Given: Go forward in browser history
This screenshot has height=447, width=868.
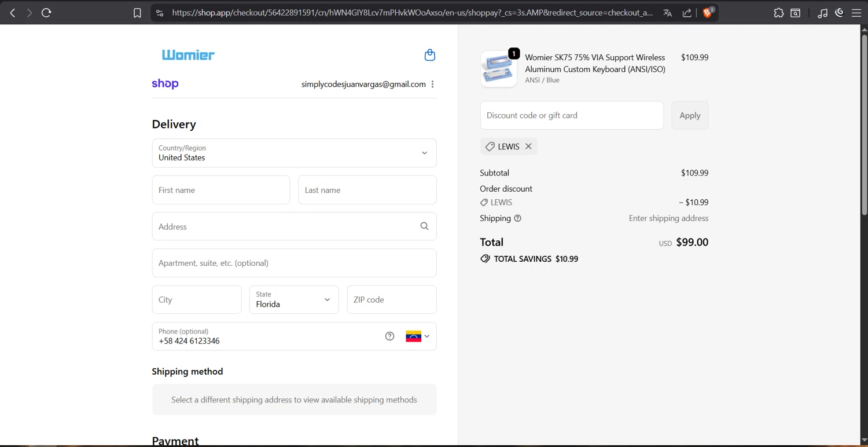Looking at the screenshot, I should [29, 13].
